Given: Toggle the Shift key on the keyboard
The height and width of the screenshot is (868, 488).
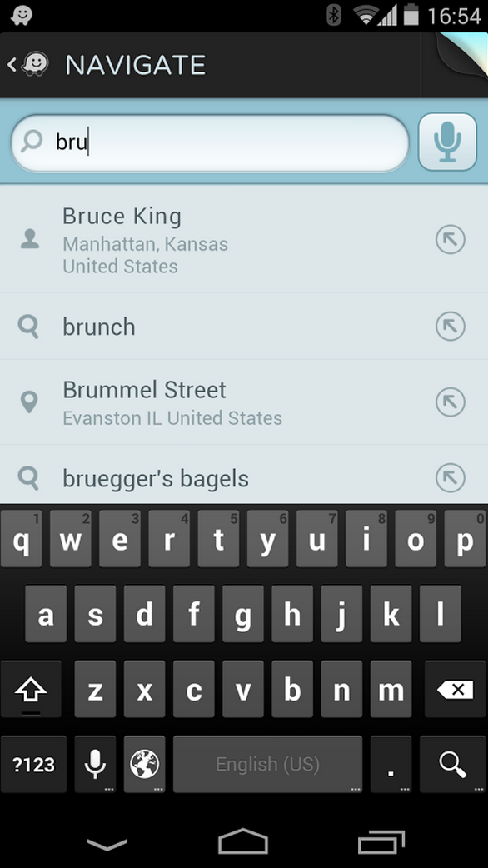Looking at the screenshot, I should tap(31, 690).
